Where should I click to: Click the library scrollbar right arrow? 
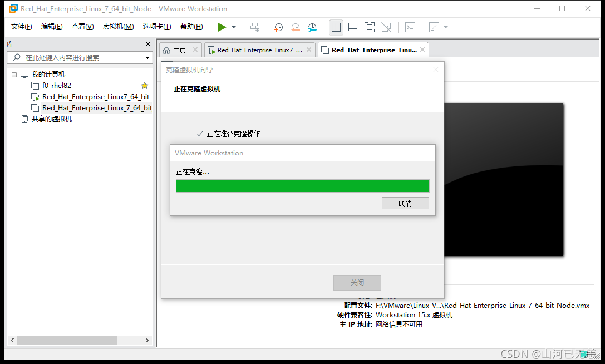click(147, 340)
